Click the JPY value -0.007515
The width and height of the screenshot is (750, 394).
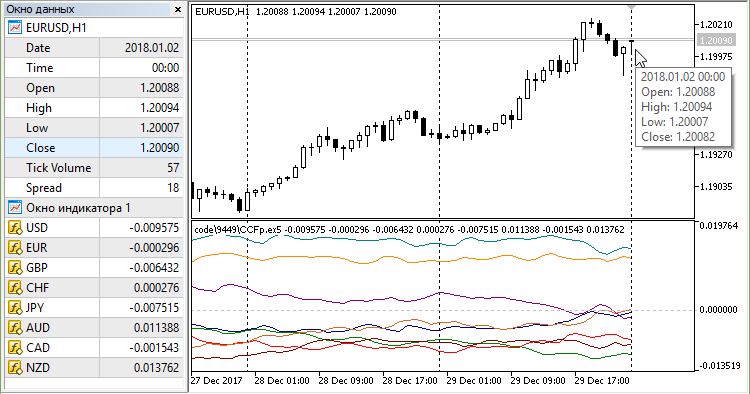click(x=154, y=308)
